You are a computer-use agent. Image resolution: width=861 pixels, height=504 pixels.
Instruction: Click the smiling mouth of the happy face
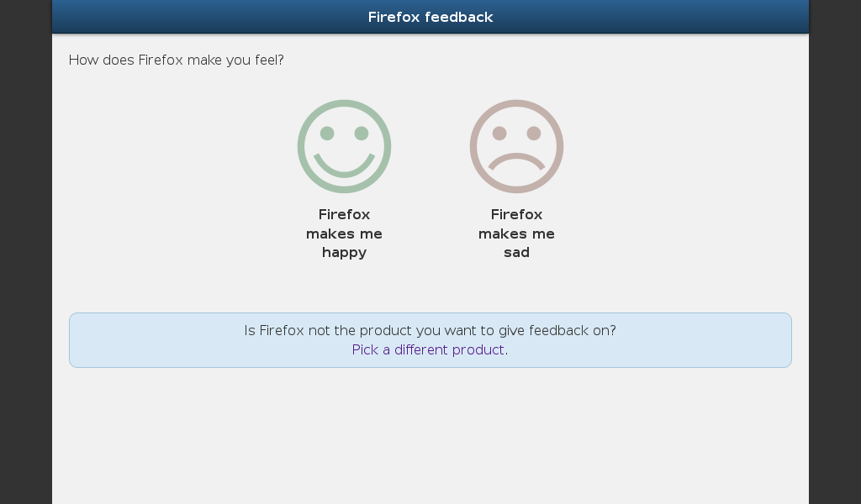point(344,166)
